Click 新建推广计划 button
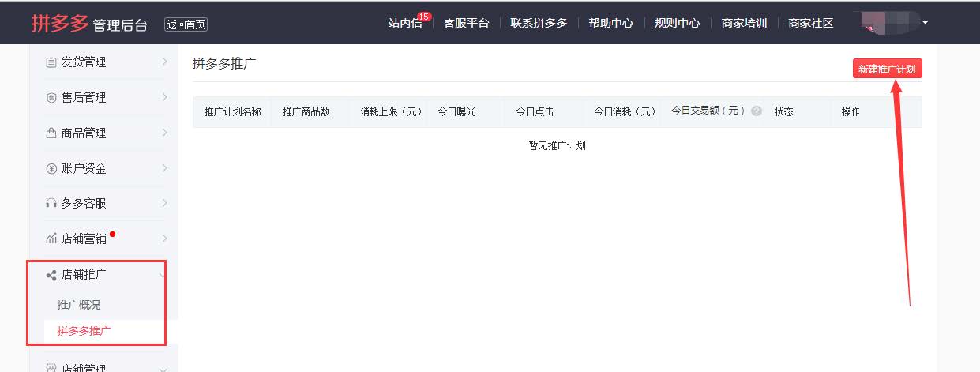This screenshot has width=980, height=372. click(x=888, y=69)
